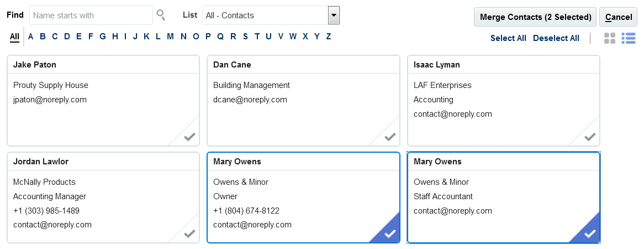
Task: Filter contacts by letter M
Action: 170,37
